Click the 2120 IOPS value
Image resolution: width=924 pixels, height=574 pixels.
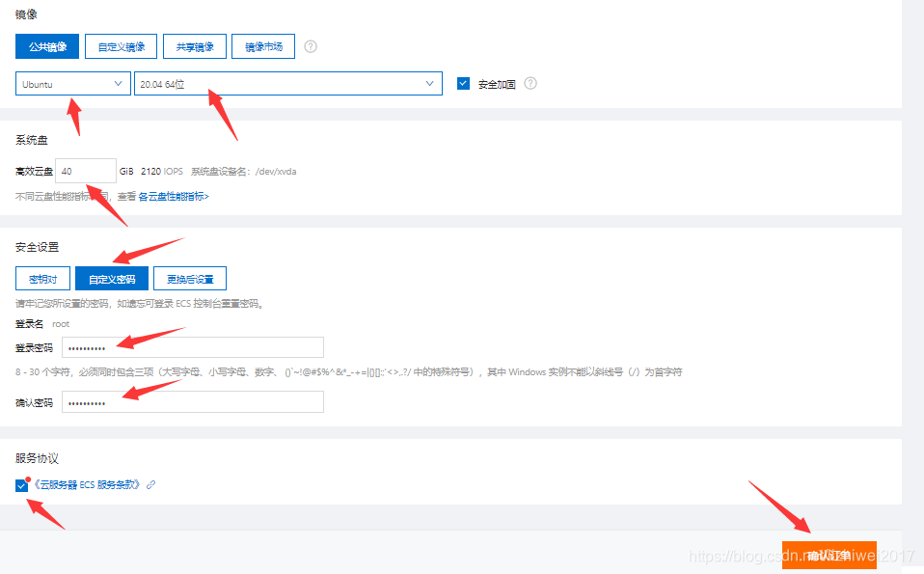(x=161, y=172)
